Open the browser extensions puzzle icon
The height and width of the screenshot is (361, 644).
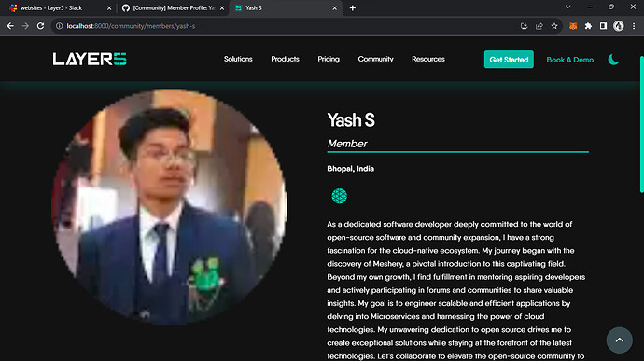pos(588,26)
